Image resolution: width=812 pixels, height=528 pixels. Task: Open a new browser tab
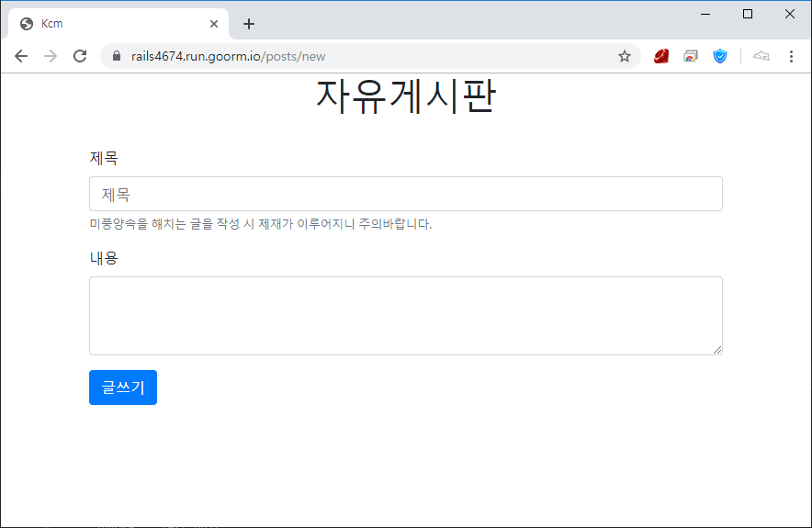coord(249,24)
